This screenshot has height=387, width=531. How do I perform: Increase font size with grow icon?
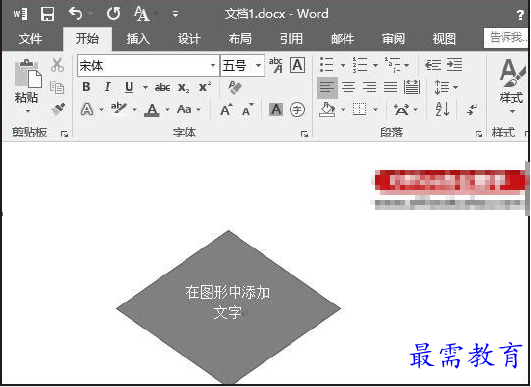(226, 109)
